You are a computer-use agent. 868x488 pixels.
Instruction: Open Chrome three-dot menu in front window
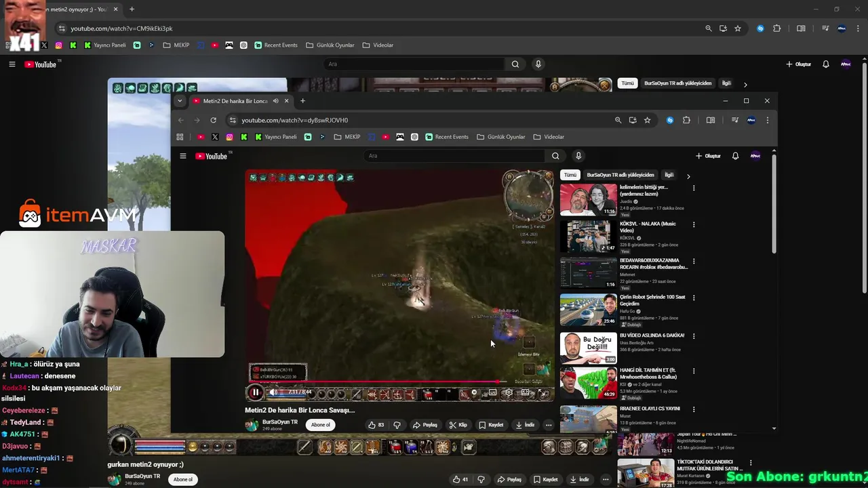point(767,120)
